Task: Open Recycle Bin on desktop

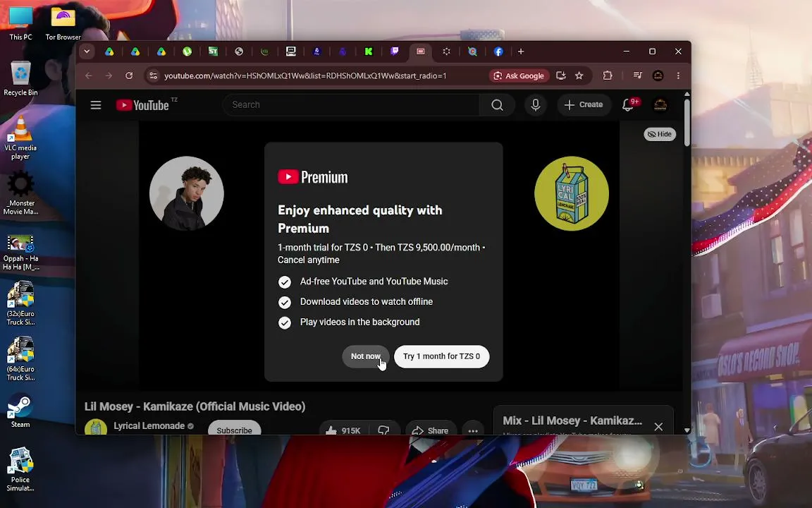Action: (20, 79)
